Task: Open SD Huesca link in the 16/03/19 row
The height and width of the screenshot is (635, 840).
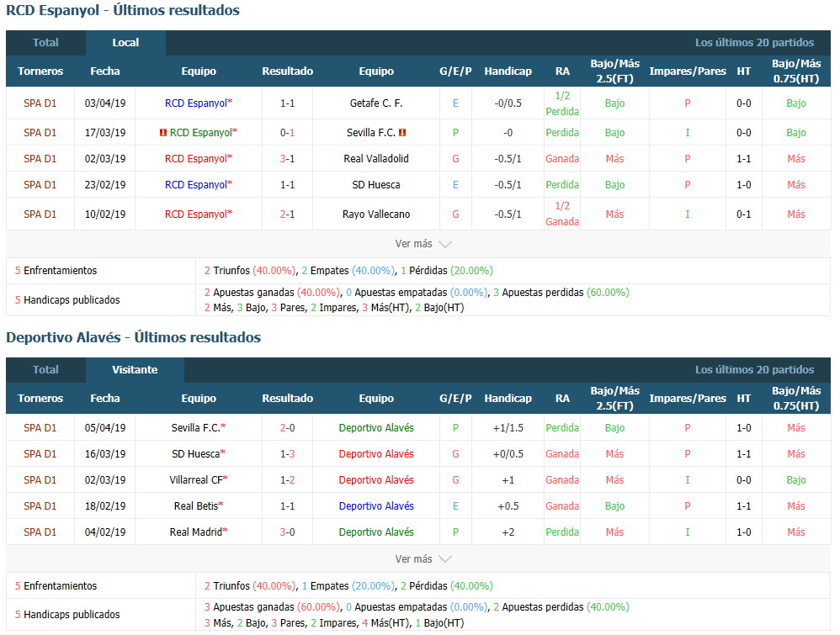Action: pyautogui.click(x=195, y=454)
